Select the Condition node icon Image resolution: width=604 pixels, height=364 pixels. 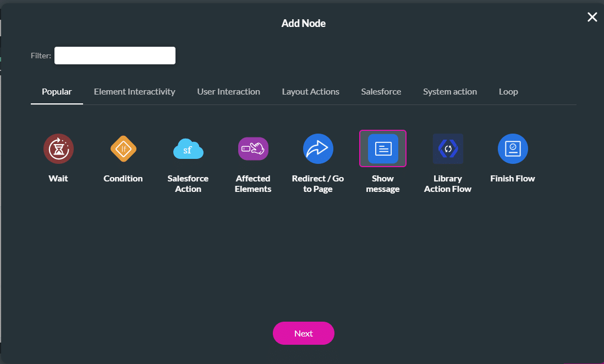(x=123, y=148)
